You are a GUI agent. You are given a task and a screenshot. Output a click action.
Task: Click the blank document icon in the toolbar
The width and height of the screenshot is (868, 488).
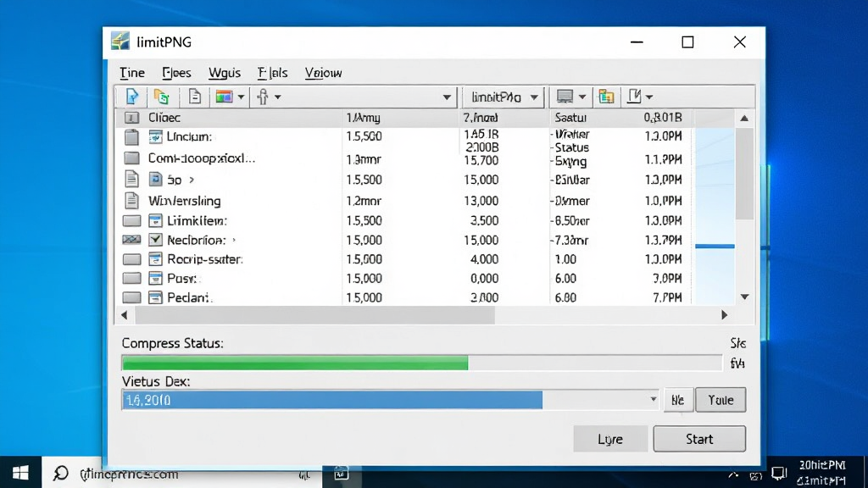point(195,97)
